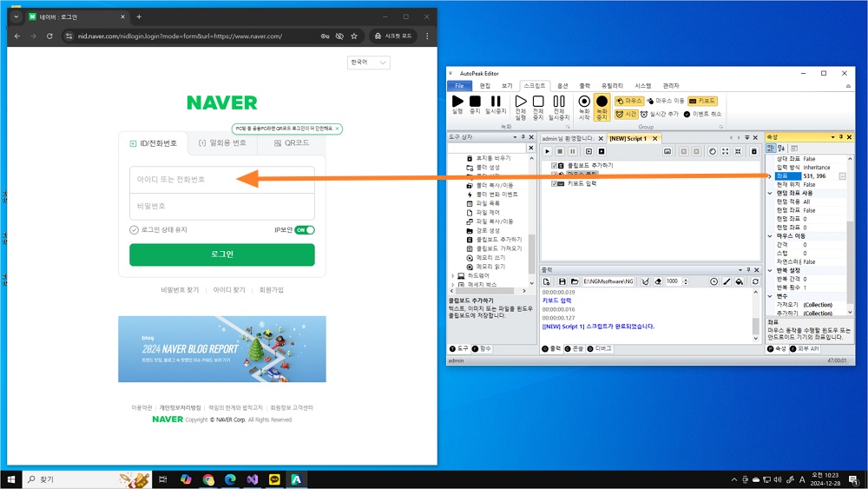Click the 중지 (stop) square icon in ribbon

[x=475, y=102]
